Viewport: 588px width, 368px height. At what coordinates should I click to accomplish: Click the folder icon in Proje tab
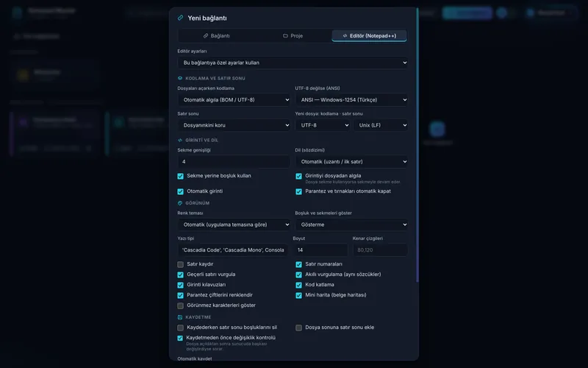point(285,35)
